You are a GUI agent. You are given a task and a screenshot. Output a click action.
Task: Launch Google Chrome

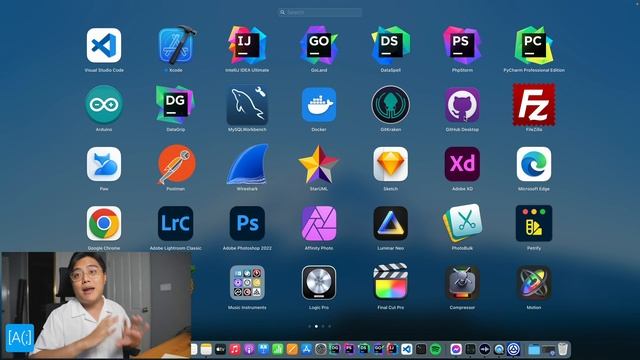pos(104,223)
